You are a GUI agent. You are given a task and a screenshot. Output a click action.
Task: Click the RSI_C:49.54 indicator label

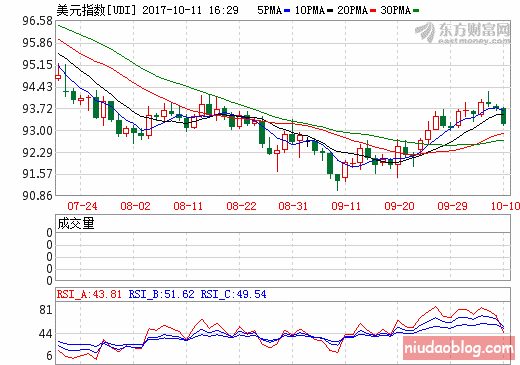pyautogui.click(x=233, y=294)
